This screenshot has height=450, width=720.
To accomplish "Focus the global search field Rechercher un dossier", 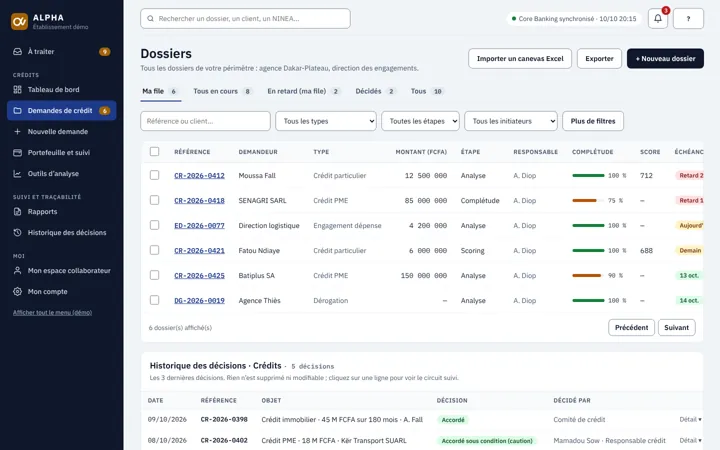I will (245, 19).
